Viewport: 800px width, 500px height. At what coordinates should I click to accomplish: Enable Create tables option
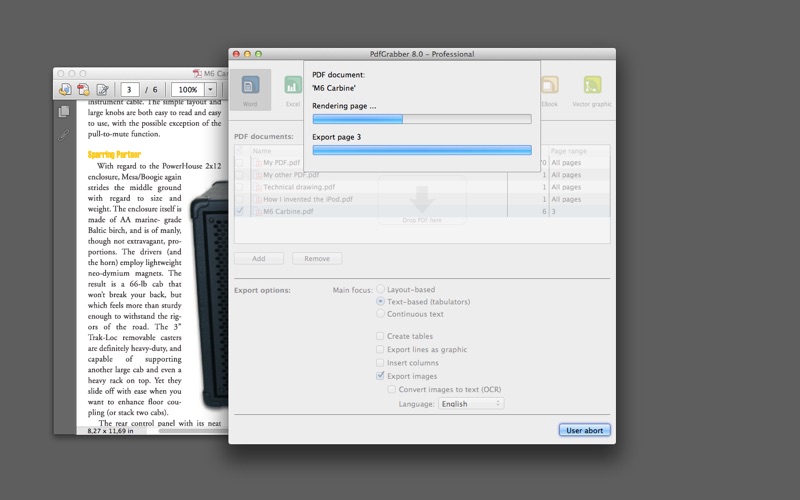380,336
